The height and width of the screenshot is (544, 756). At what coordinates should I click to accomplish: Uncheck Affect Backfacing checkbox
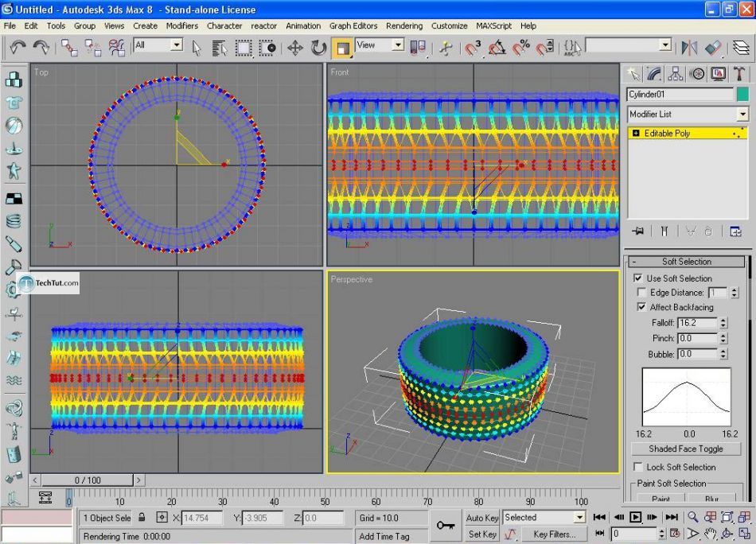coord(641,306)
